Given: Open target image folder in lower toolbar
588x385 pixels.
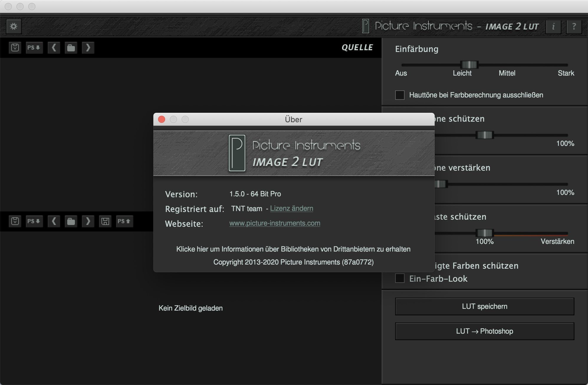Looking at the screenshot, I should pyautogui.click(x=71, y=221).
